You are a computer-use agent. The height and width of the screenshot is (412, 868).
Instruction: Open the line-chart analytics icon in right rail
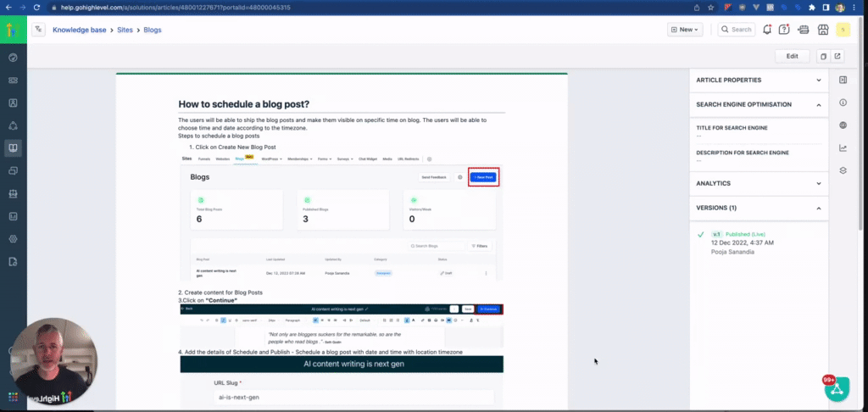tap(843, 148)
